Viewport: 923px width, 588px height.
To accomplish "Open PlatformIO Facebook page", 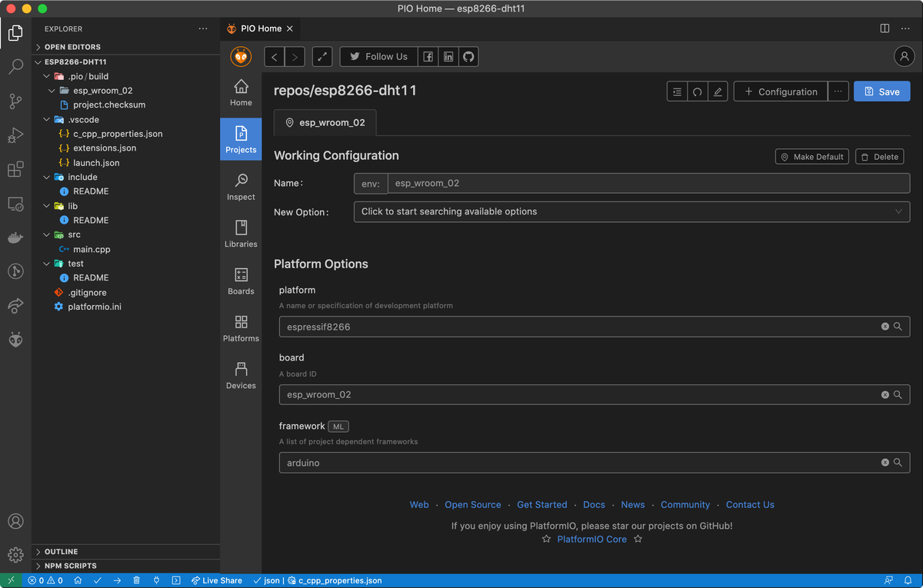I will pos(428,56).
